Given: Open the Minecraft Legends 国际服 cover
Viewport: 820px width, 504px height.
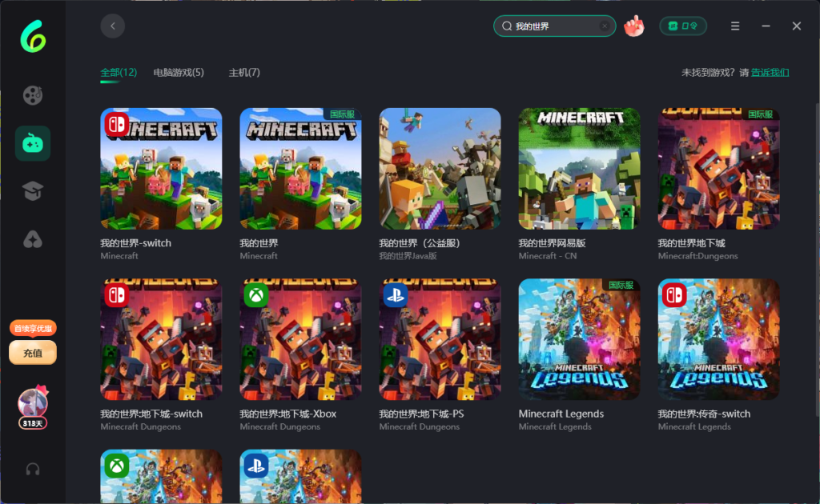Looking at the screenshot, I should [580, 339].
